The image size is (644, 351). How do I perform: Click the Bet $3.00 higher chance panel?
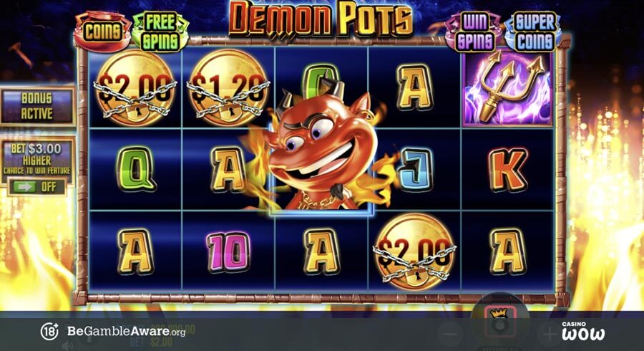point(37,159)
